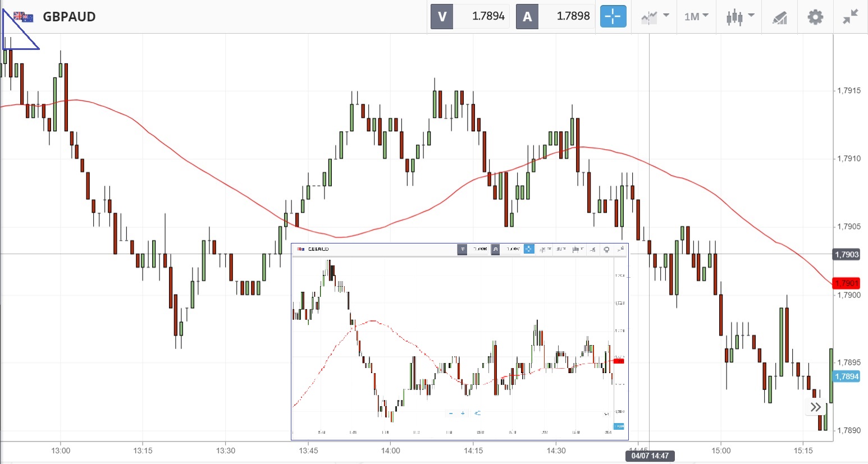Viewport: 868px width, 464px height.
Task: Zoom in with plus in the mini chart
Action: coord(463,414)
